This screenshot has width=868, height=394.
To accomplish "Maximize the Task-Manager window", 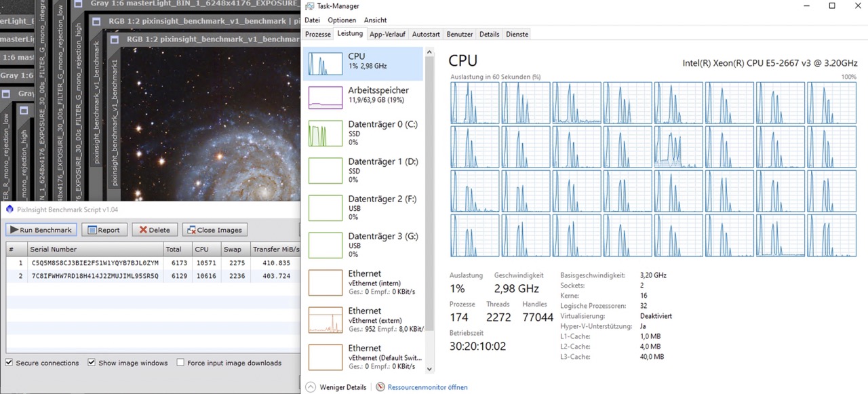I will pos(832,5).
